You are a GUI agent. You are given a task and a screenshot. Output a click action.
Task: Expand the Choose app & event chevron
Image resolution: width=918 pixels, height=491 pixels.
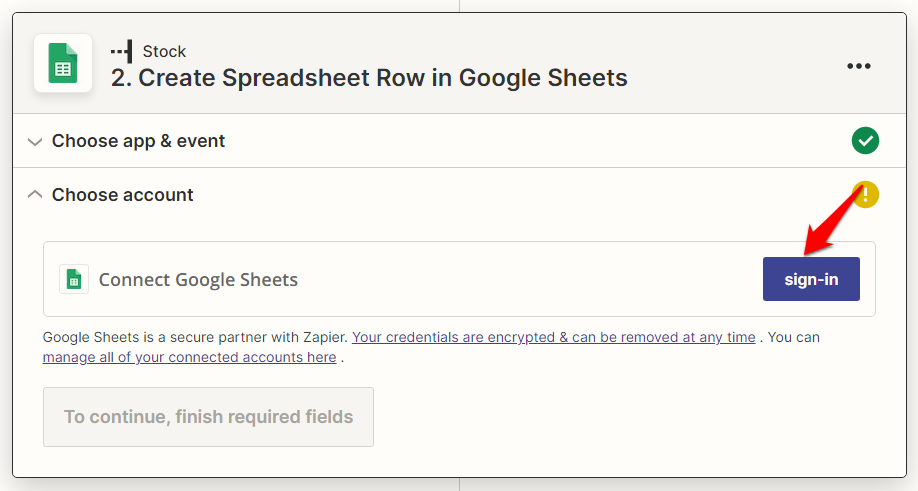35,142
